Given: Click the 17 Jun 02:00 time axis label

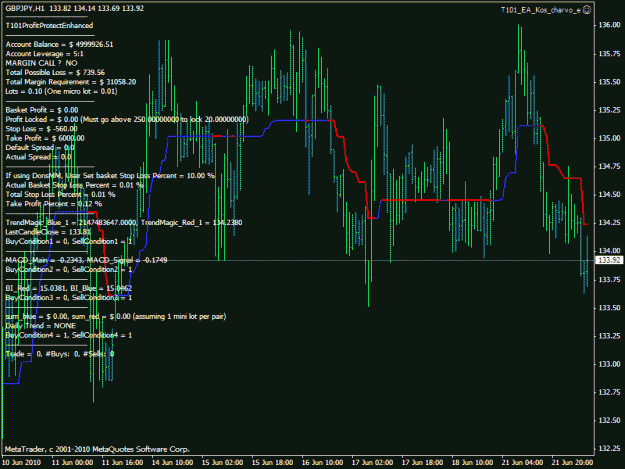Looking at the screenshot, I should click(x=372, y=462).
